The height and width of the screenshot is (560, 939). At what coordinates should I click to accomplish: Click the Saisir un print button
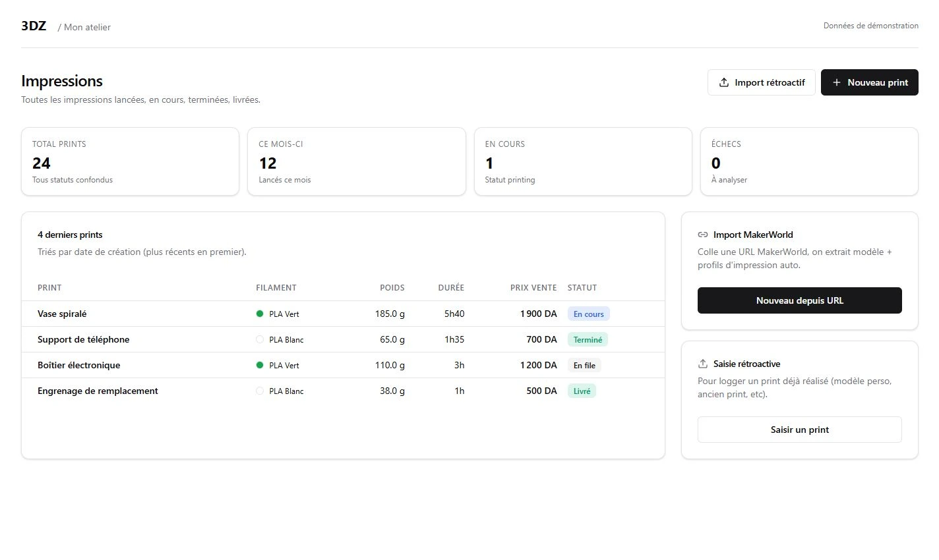click(x=800, y=430)
